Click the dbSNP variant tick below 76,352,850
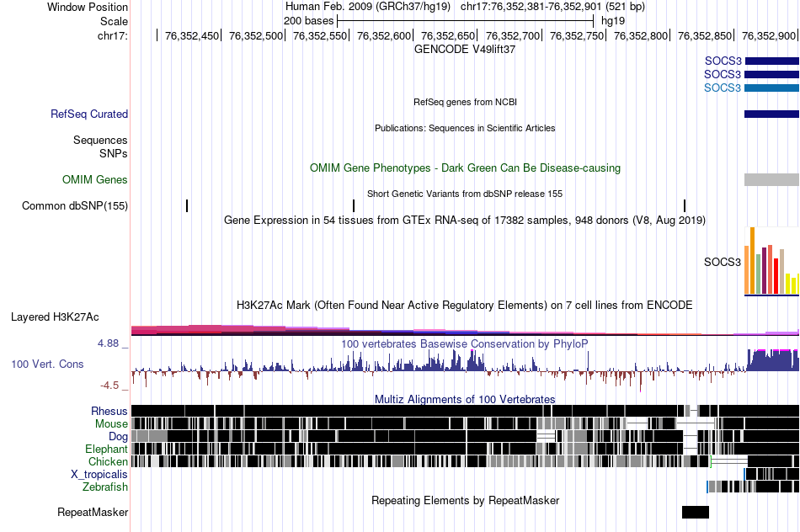This screenshot has width=800, height=532. 685,205
